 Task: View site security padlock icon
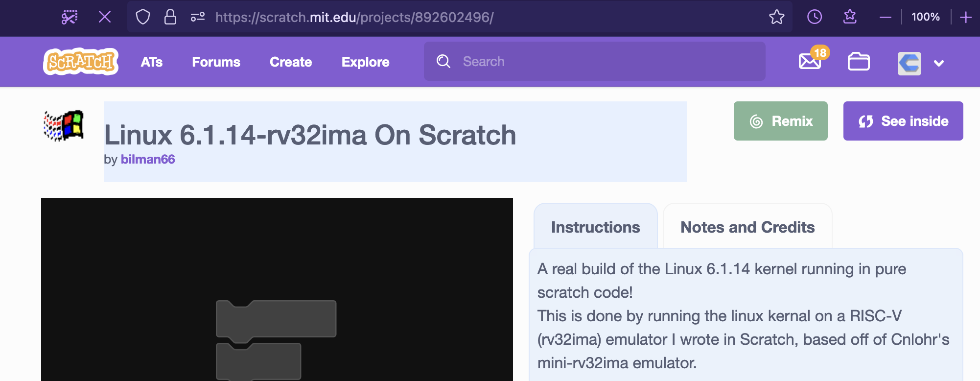(170, 17)
